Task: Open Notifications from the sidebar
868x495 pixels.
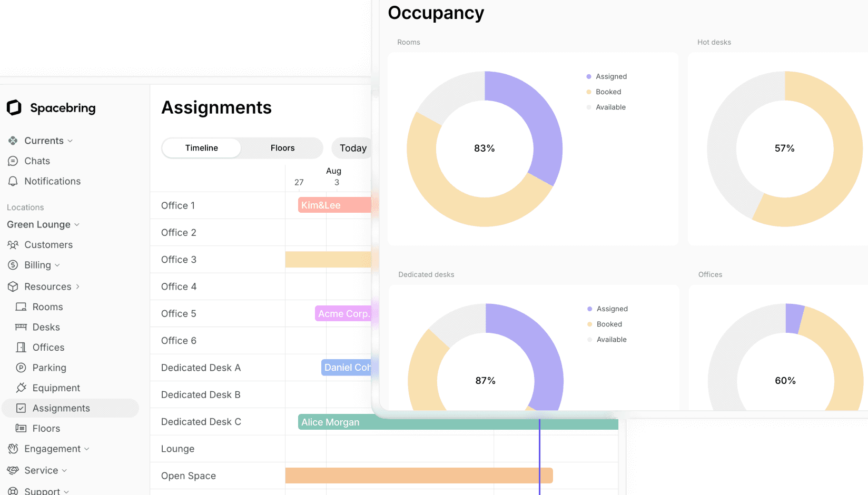Action: pyautogui.click(x=13, y=181)
